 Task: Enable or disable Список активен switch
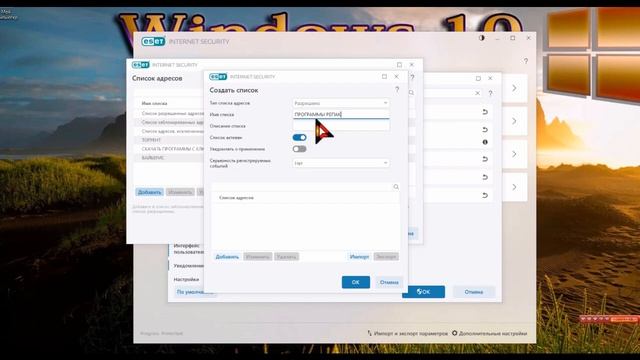coord(300,138)
